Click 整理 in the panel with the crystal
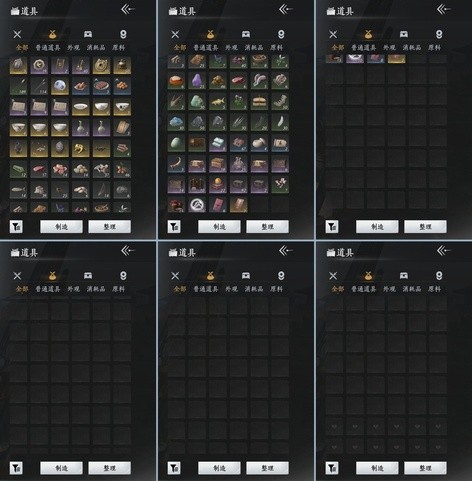Viewport: 472px width, 481px height. click(267, 227)
